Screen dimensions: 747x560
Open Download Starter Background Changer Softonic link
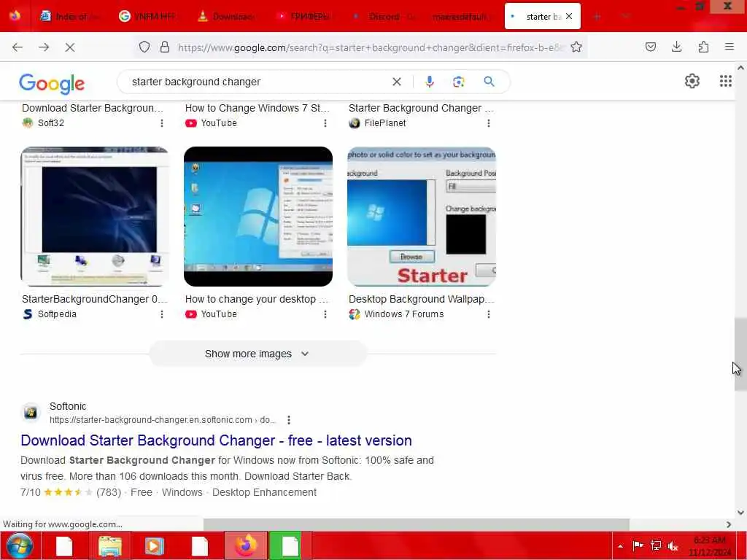[x=216, y=440]
